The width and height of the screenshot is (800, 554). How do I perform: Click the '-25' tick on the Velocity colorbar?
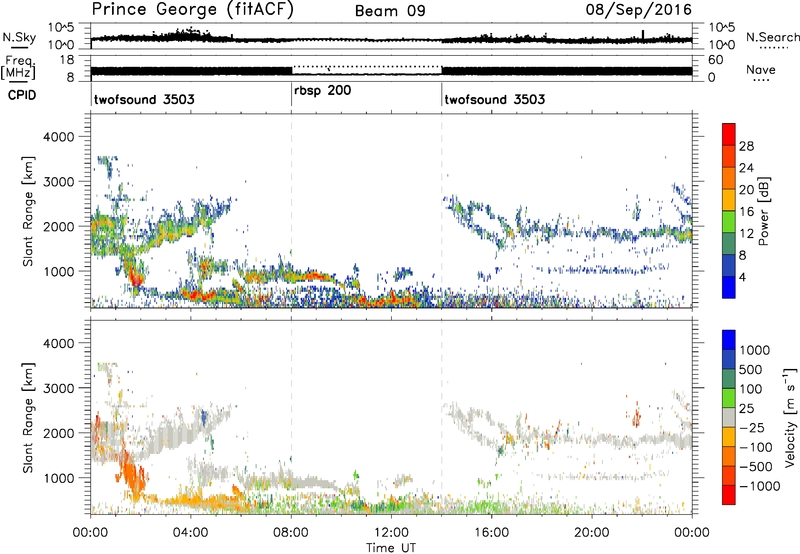(x=752, y=427)
